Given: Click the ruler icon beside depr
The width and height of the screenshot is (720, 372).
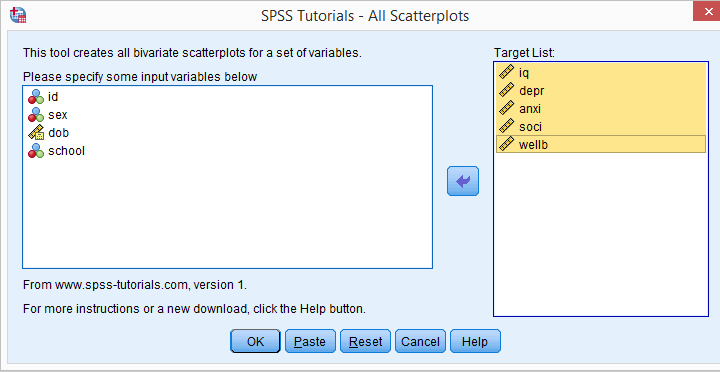Looking at the screenshot, I should [x=506, y=90].
